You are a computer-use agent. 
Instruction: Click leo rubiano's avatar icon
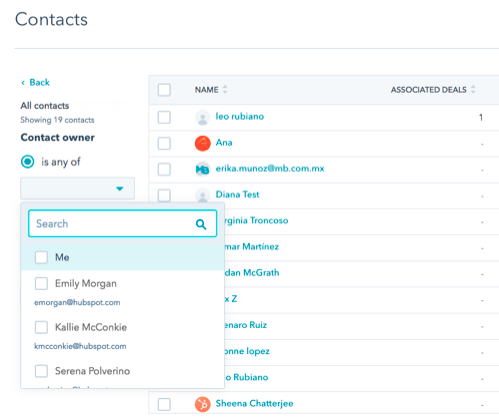[202, 117]
